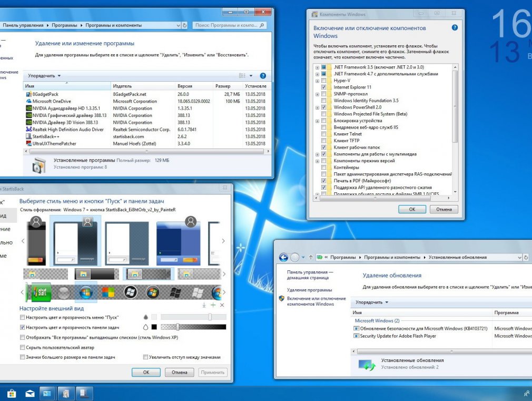Click the filled drop icon for Start menu color
This screenshot has height=401, width=532.
[x=145, y=317]
